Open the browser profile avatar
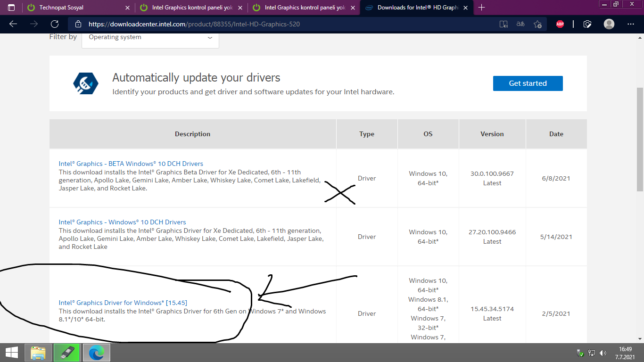The image size is (644, 362). 609,24
